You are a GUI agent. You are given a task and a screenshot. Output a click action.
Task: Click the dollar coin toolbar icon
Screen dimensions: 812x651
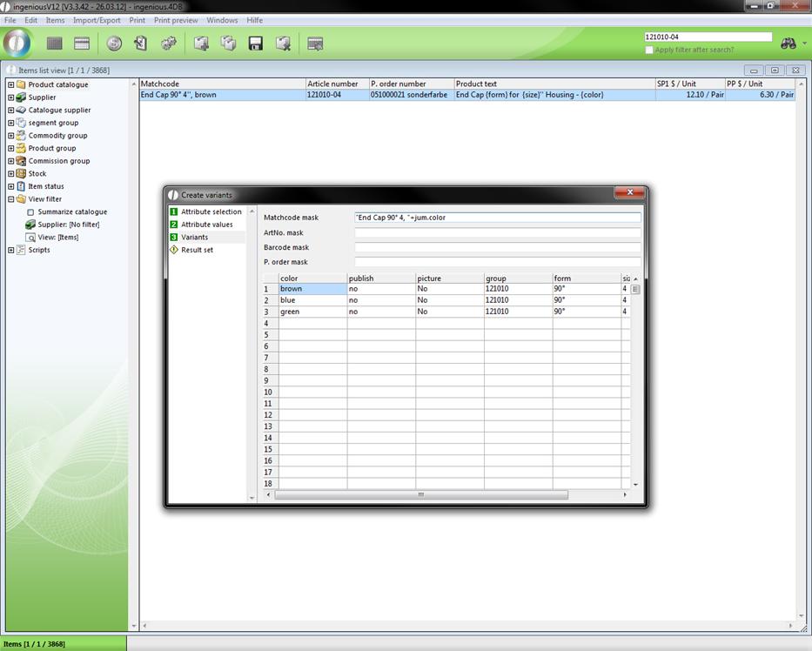pyautogui.click(x=114, y=44)
